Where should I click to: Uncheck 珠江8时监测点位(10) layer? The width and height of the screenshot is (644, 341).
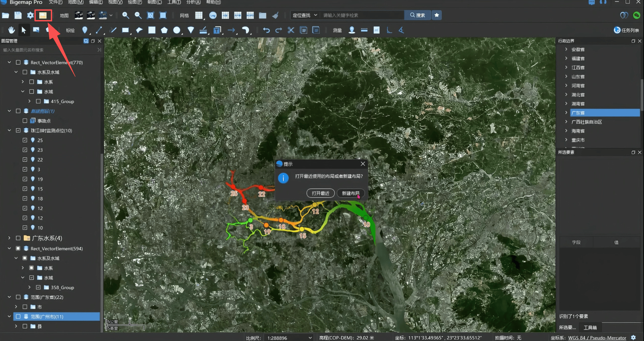click(x=18, y=130)
